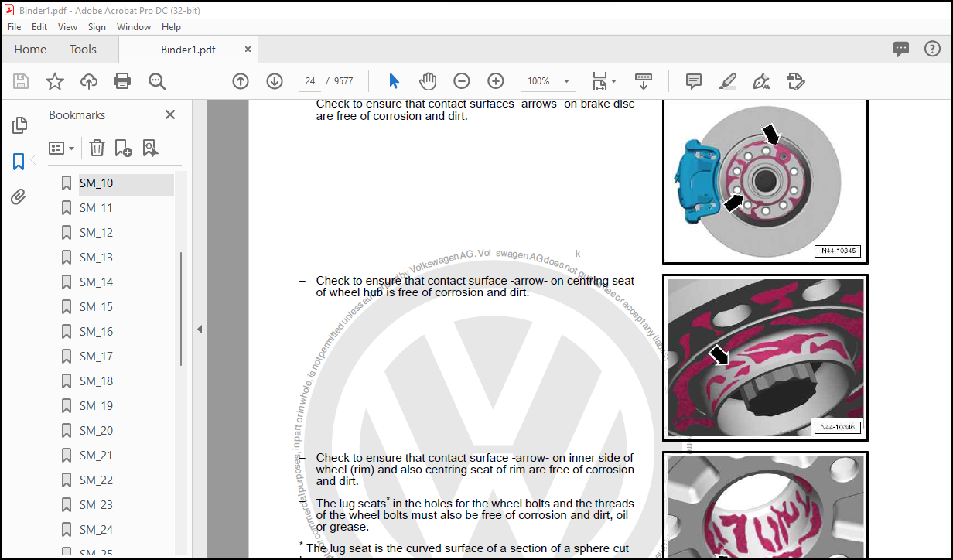Collapse the navigation pane arrow
This screenshot has width=953, height=560.
click(x=199, y=329)
